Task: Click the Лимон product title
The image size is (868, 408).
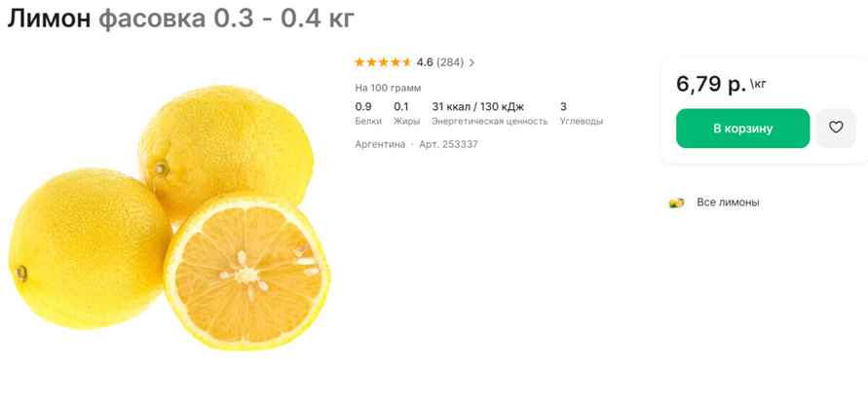Action: tap(49, 19)
